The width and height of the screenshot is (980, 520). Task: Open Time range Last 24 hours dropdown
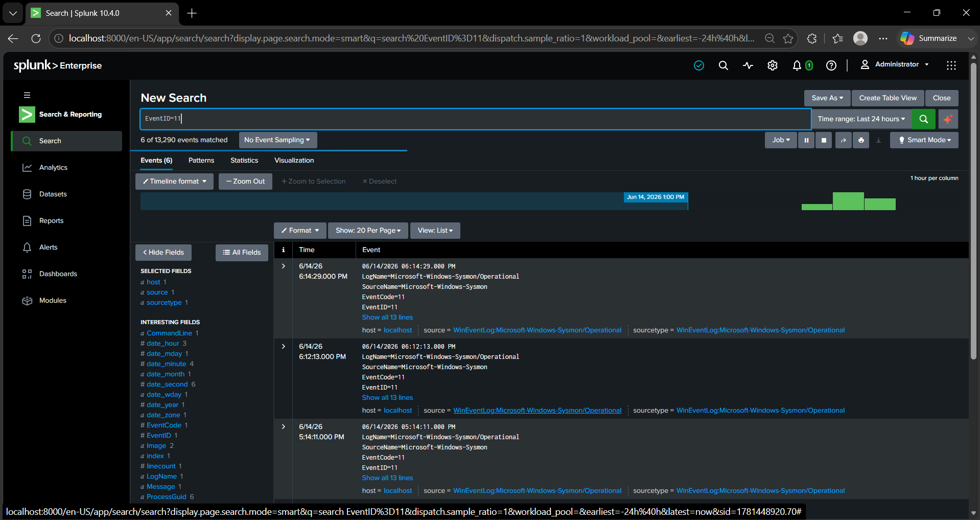(x=861, y=119)
